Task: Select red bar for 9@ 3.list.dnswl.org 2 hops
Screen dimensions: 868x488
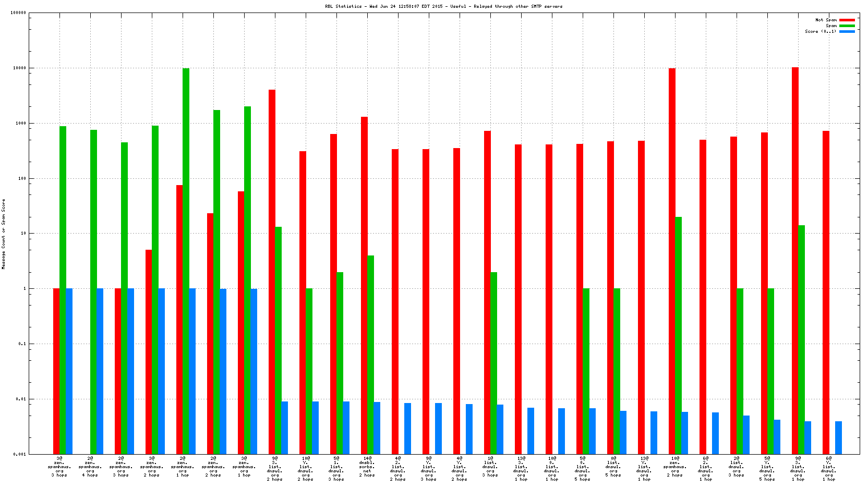Action: pos(272,271)
